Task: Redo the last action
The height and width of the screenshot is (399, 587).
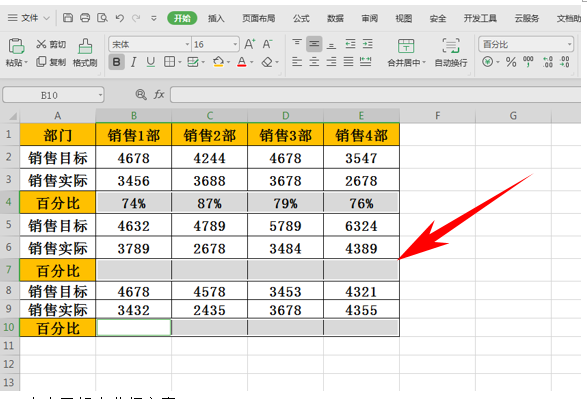Action: point(136,18)
